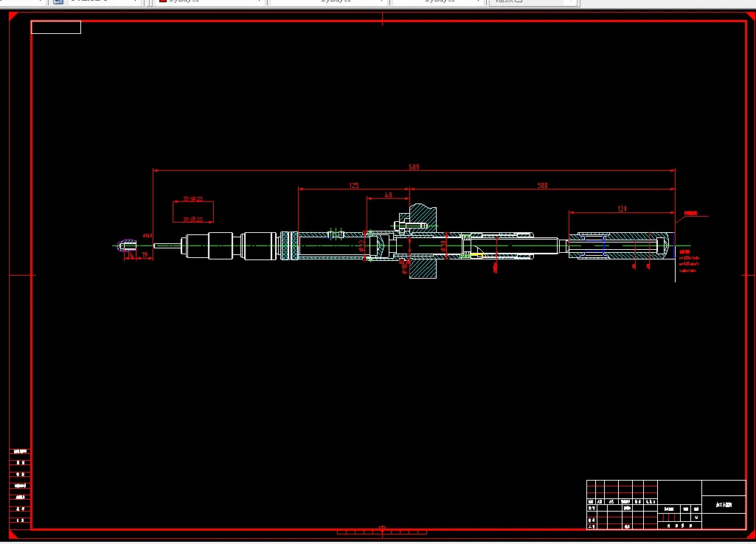This screenshot has width=756, height=544.
Task: Click the 589 overall length dimension
Action: click(414, 167)
